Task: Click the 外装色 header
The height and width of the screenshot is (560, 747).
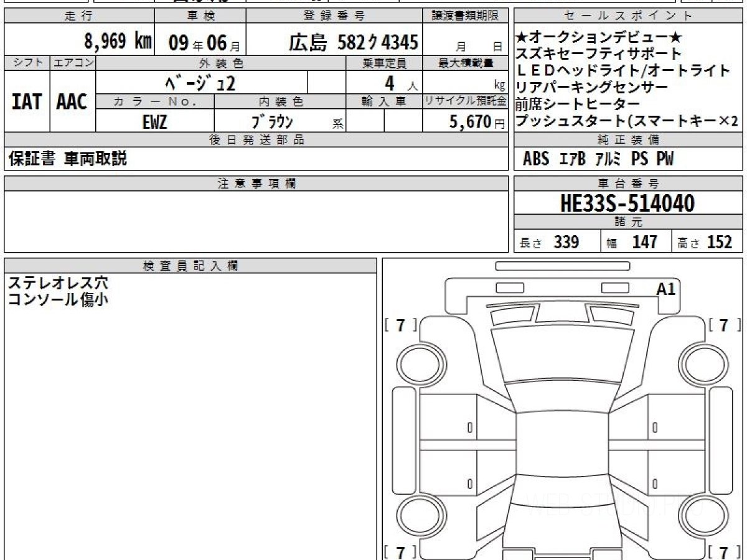Action: [221, 63]
